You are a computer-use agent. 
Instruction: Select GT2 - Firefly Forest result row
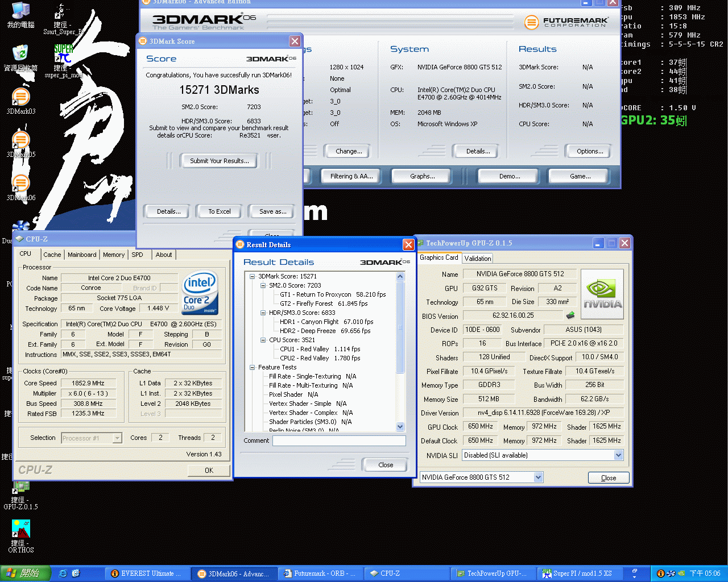coord(324,304)
